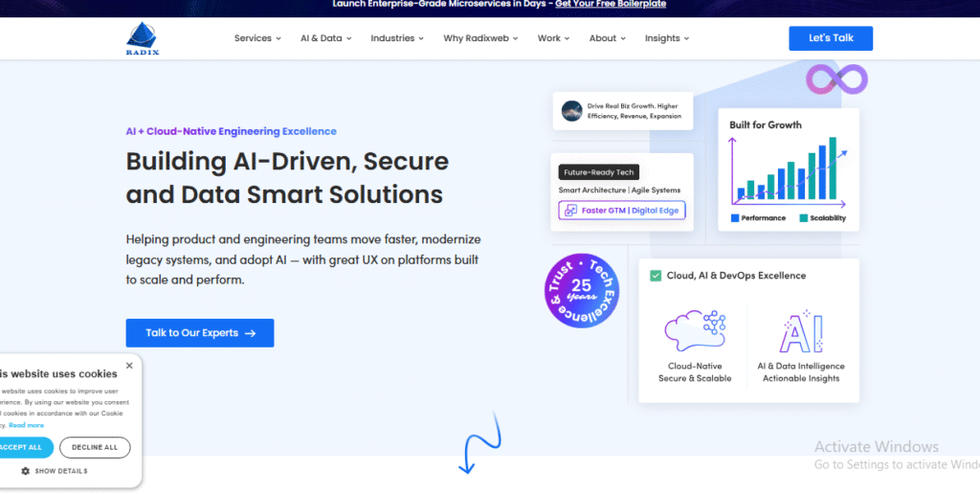Click the Future-Ready Tech label
Viewport: 980px width, 494px height.
[x=599, y=172]
